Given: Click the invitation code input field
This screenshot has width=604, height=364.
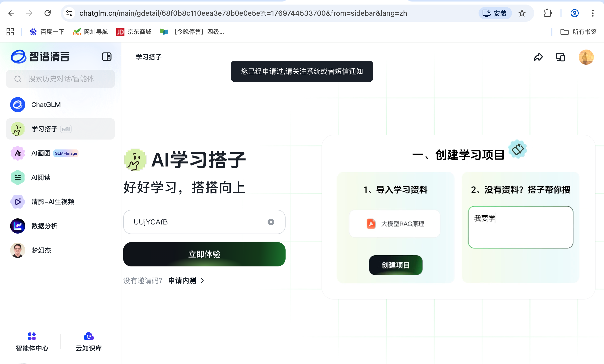Looking at the screenshot, I should (x=197, y=222).
